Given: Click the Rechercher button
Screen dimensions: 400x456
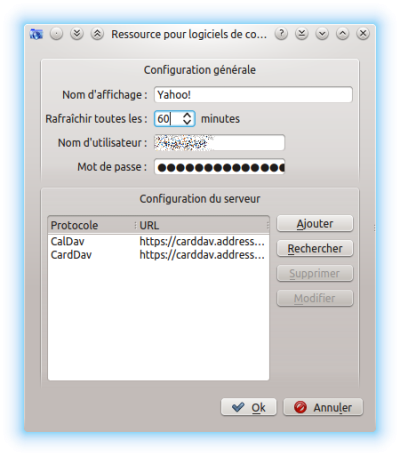Looking at the screenshot, I should (x=315, y=249).
